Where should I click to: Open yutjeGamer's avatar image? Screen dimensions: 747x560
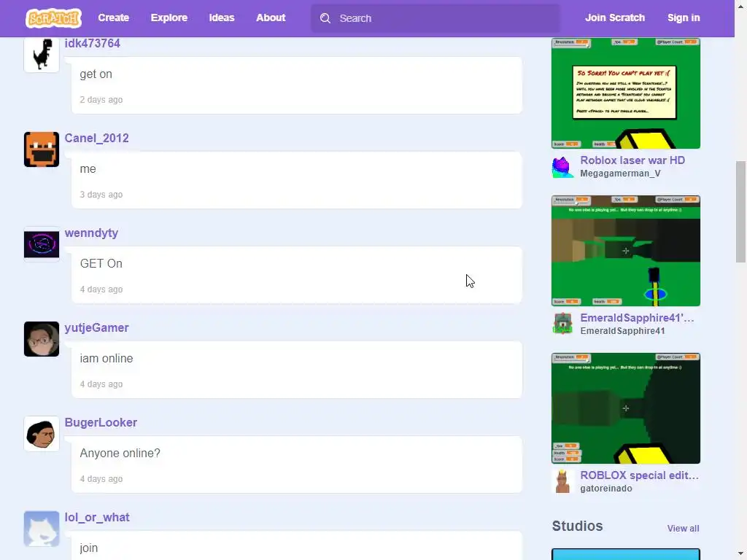[x=42, y=339]
